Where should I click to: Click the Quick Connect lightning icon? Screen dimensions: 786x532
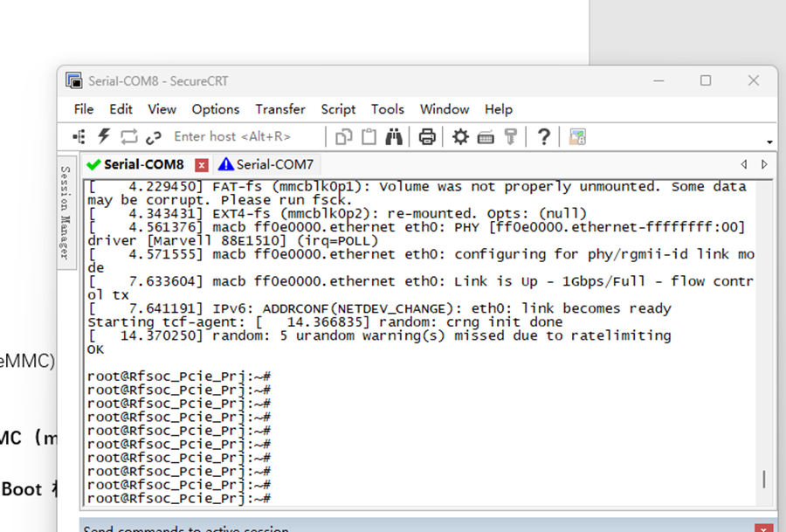pyautogui.click(x=104, y=136)
